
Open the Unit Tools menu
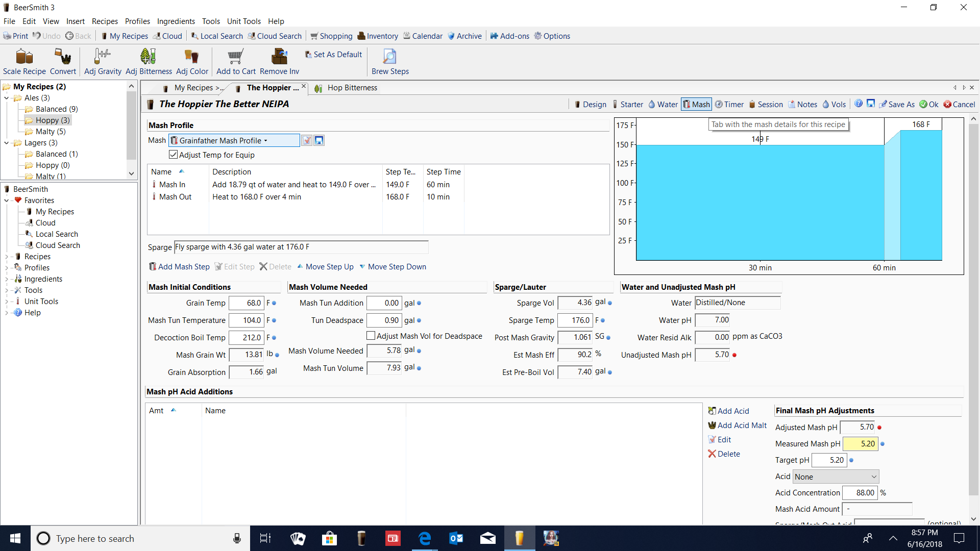tap(243, 21)
